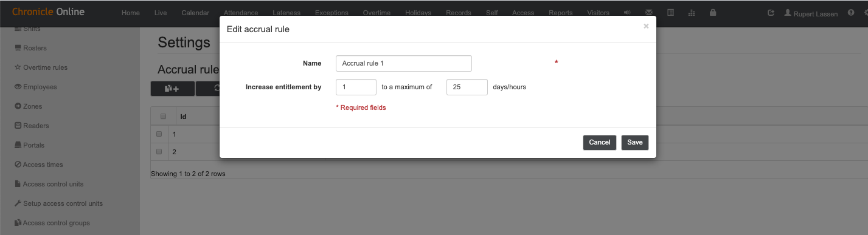Screen dimensions: 868x235
Task: Close the Edit accrual rule dialog with X
Action: click(x=646, y=26)
